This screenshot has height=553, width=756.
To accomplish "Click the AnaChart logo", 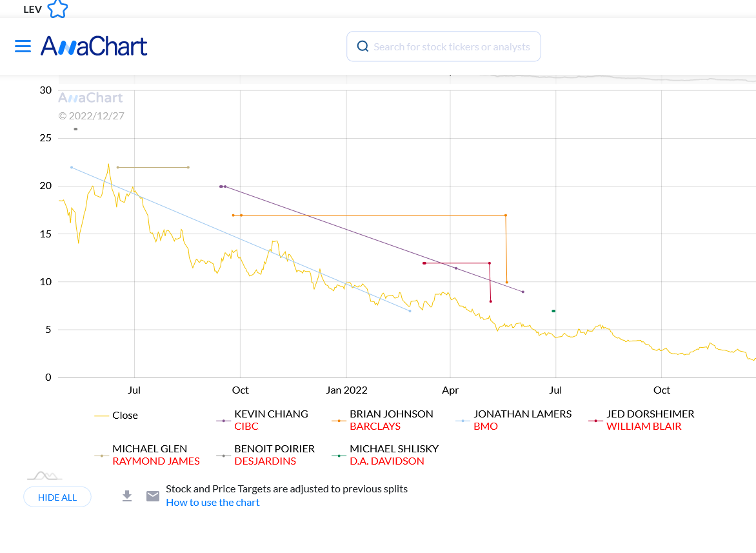I will 94,46.
